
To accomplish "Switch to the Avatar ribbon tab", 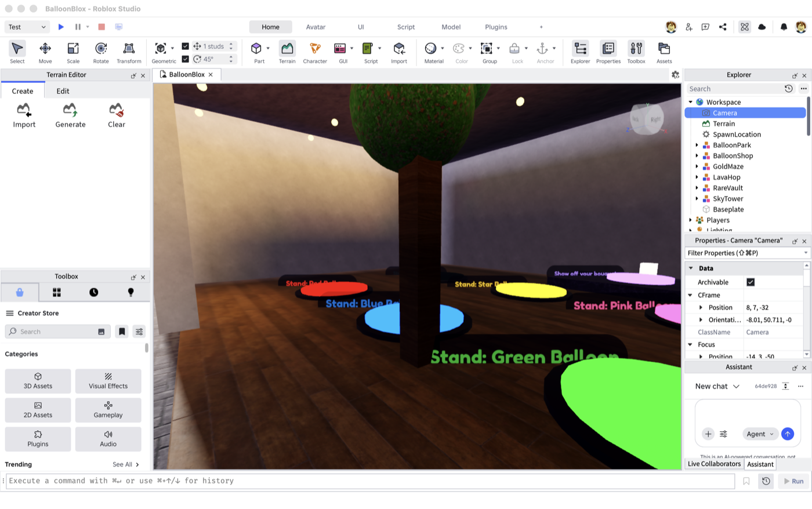I will 316,27.
